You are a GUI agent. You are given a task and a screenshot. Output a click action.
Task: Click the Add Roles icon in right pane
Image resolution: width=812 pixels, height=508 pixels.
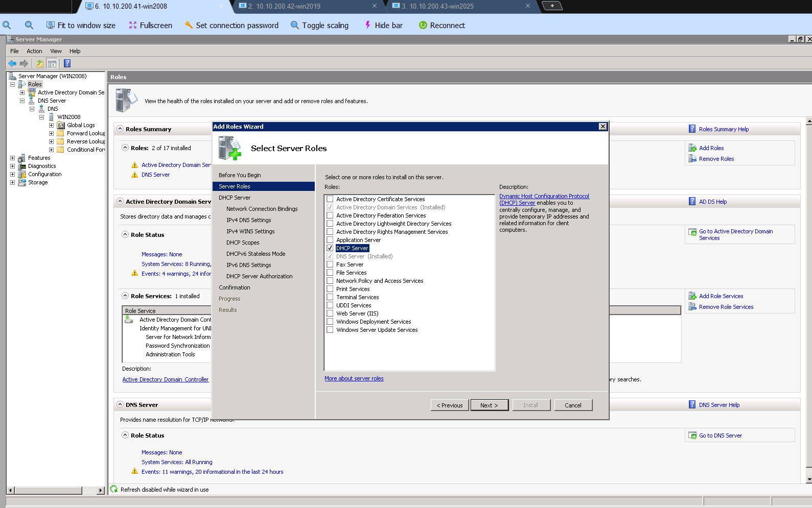692,148
